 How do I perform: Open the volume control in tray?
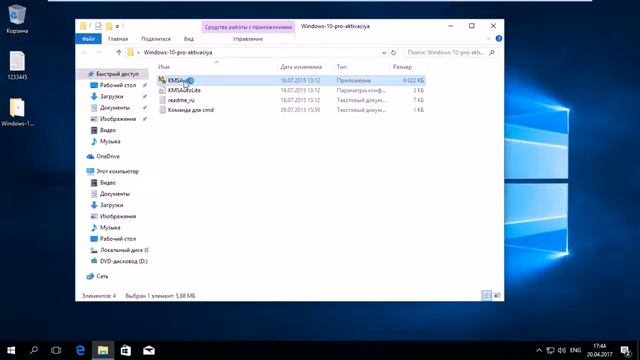[562, 350]
